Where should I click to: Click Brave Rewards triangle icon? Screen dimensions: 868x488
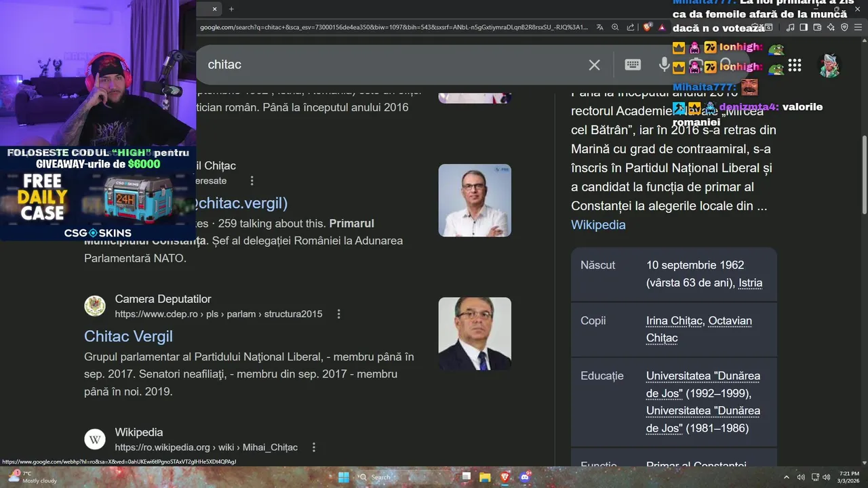tap(662, 27)
